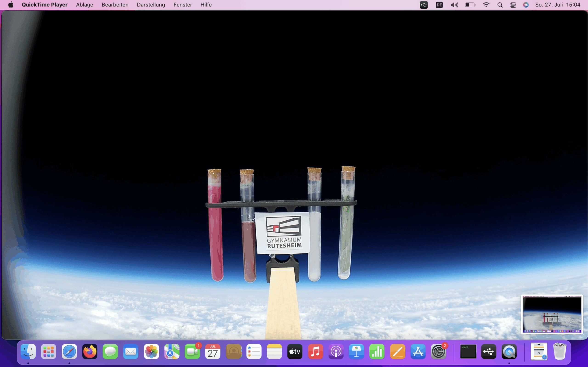Launch Firefox from the Dock
This screenshot has width=588, height=367.
click(x=90, y=352)
